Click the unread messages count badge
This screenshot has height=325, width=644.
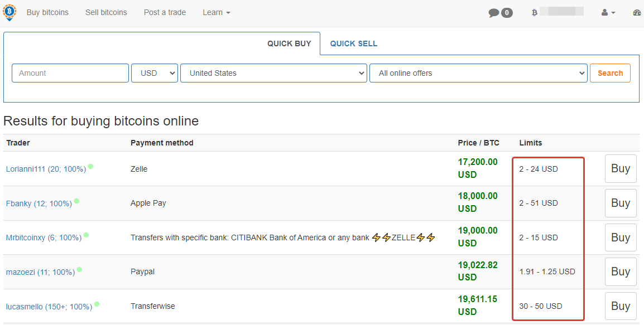[507, 13]
